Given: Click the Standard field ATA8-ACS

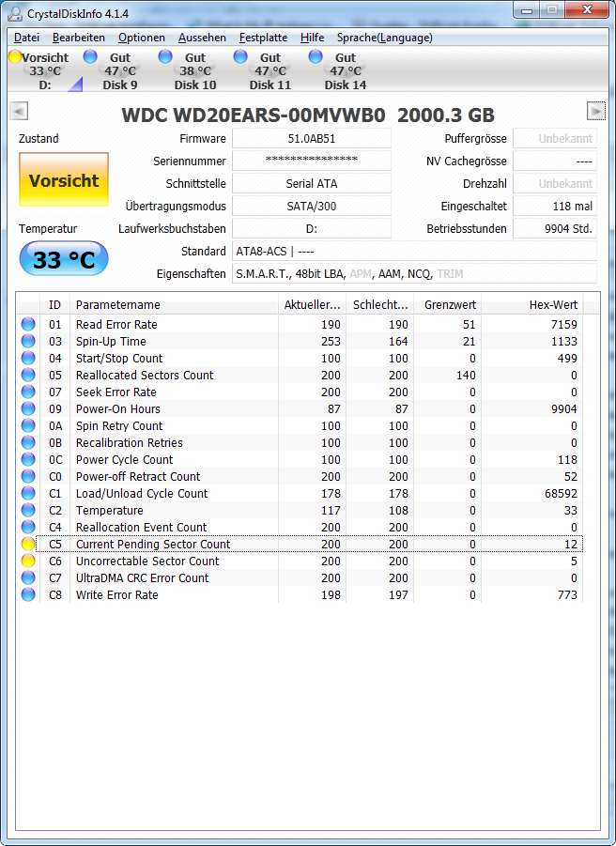Looking at the screenshot, I should [x=415, y=252].
